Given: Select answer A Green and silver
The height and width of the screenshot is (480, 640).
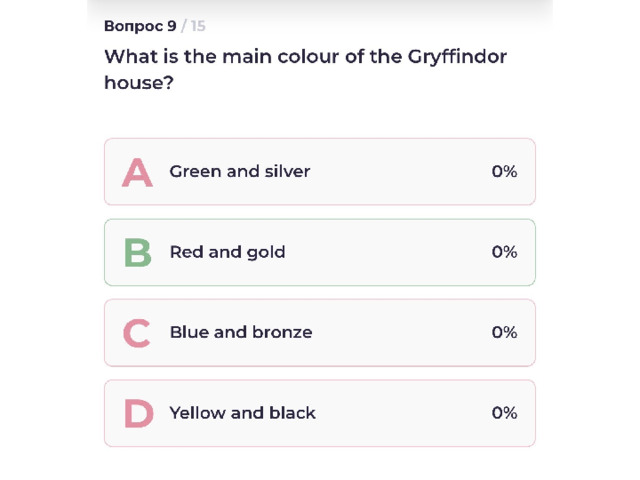Looking at the screenshot, I should pos(320,171).
